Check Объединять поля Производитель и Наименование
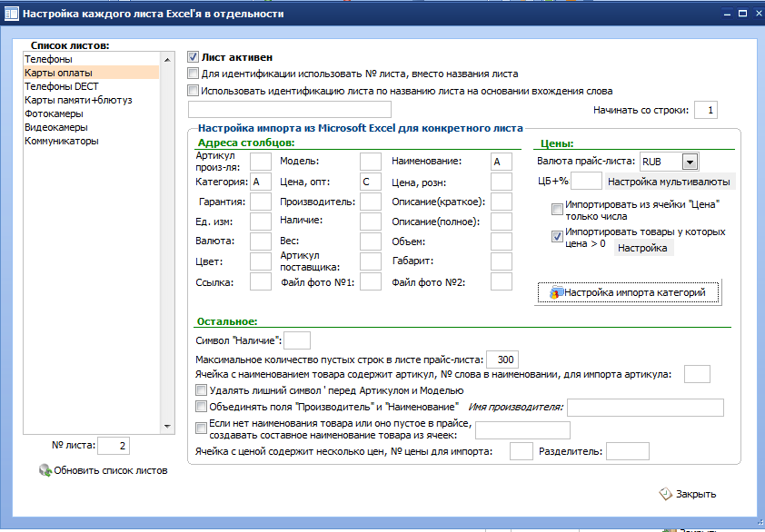The height and width of the screenshot is (532, 765). click(201, 406)
